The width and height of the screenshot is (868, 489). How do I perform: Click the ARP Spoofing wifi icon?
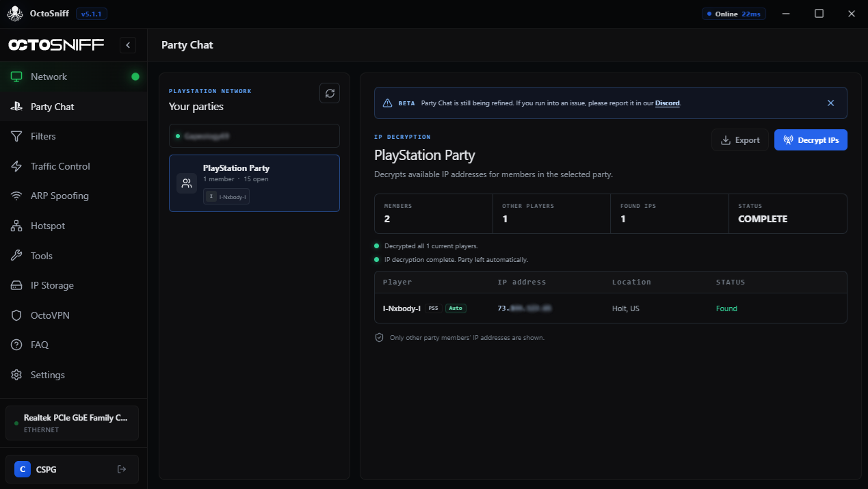(x=17, y=196)
